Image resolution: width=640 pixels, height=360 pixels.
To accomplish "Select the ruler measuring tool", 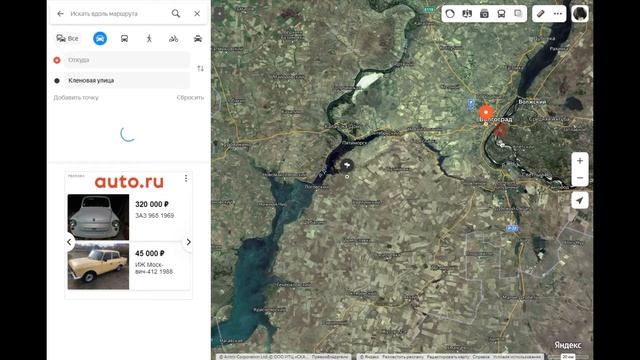I will point(541,14).
